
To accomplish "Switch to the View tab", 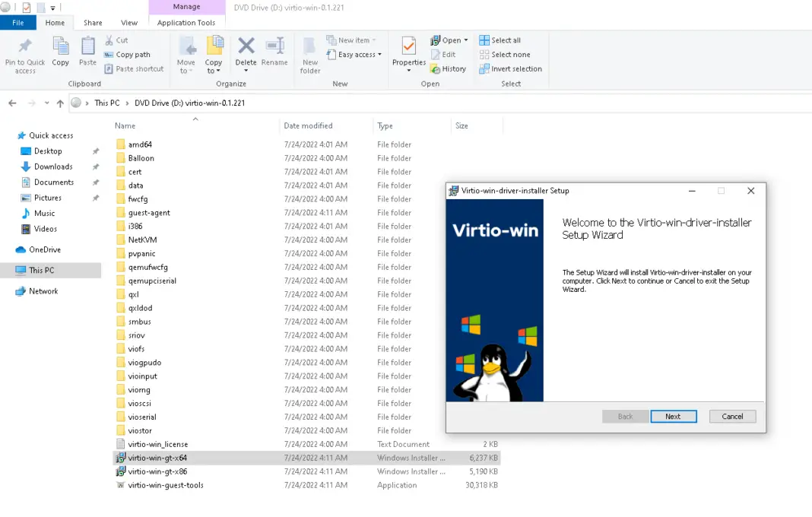I will click(x=129, y=23).
